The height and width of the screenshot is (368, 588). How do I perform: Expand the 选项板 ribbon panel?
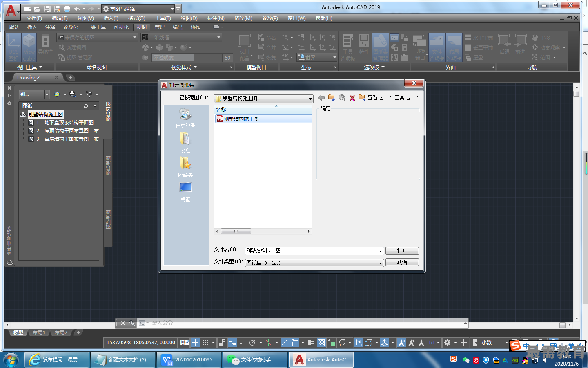click(x=374, y=67)
